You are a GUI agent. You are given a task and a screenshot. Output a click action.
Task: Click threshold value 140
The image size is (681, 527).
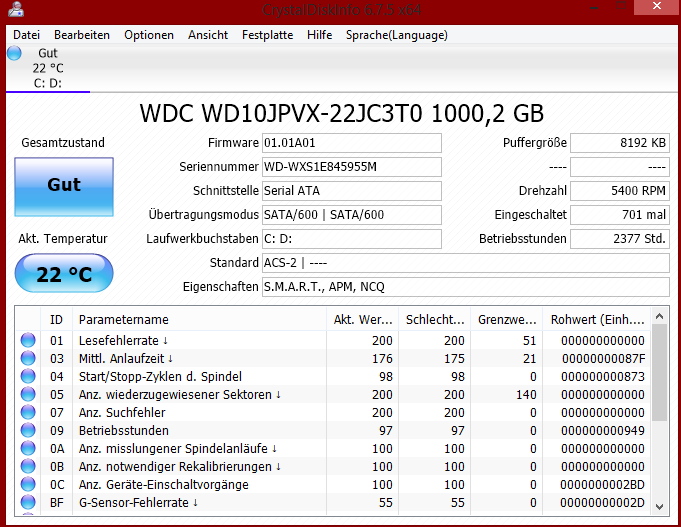click(526, 394)
